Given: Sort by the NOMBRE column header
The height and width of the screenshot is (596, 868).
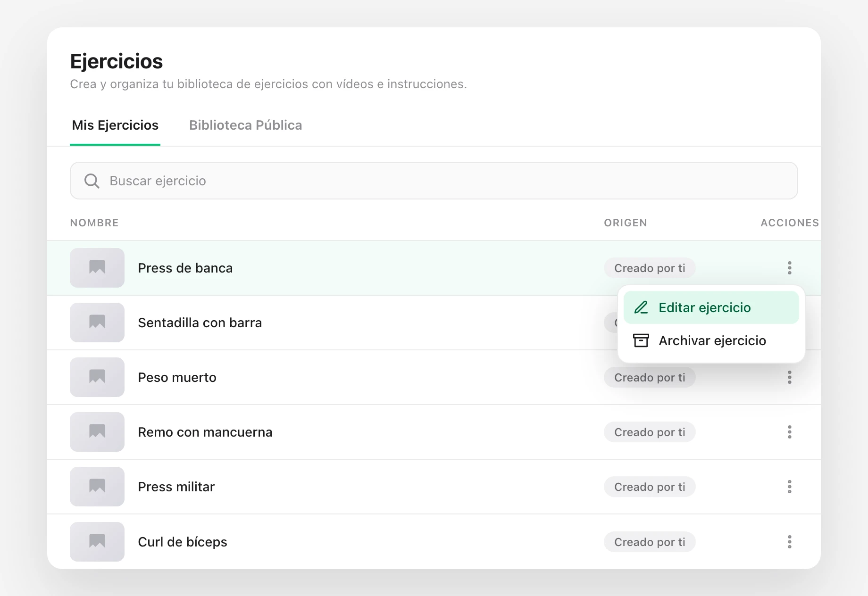Looking at the screenshot, I should coord(94,223).
